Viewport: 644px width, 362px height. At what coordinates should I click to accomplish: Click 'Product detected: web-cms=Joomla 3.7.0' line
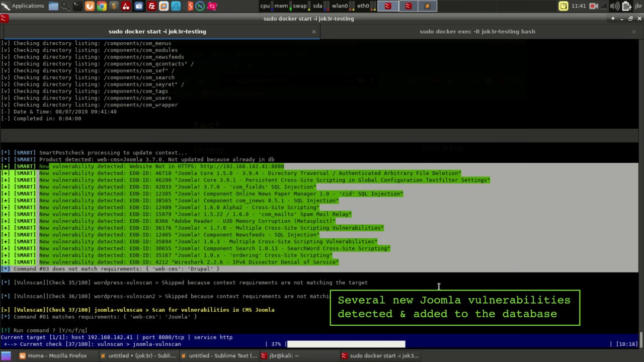(x=138, y=159)
